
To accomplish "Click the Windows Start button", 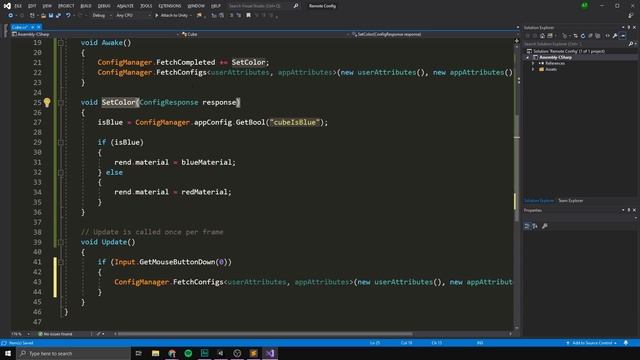I will (x=8, y=353).
